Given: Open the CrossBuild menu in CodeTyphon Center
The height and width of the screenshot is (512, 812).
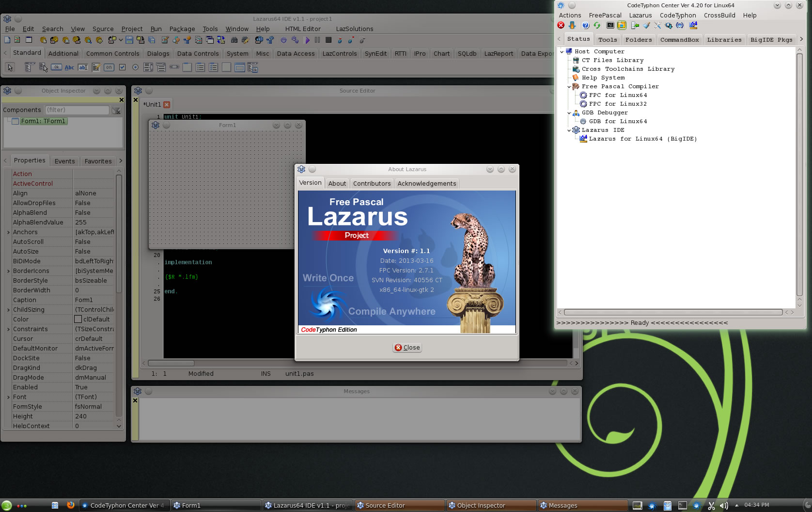Looking at the screenshot, I should [x=719, y=16].
